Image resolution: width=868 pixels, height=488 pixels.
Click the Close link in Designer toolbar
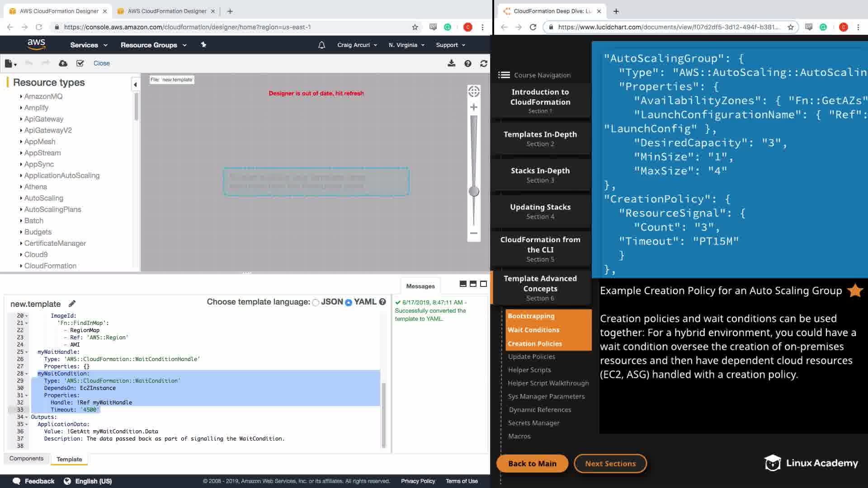(x=101, y=63)
